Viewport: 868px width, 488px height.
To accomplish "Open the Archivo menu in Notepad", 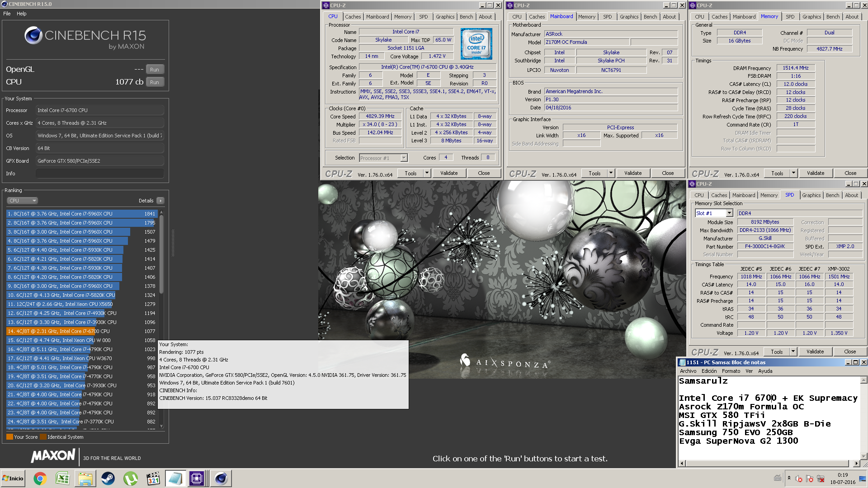I will (688, 371).
